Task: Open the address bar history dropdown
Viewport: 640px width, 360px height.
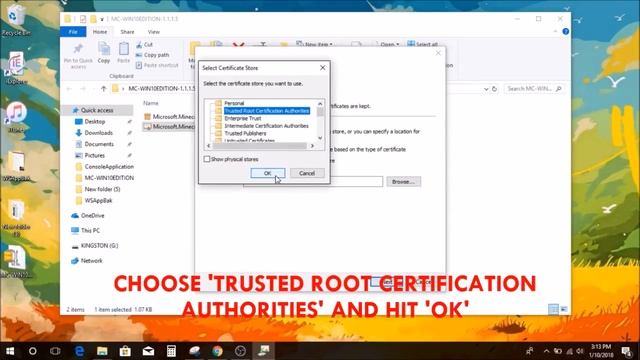Action: [486, 89]
